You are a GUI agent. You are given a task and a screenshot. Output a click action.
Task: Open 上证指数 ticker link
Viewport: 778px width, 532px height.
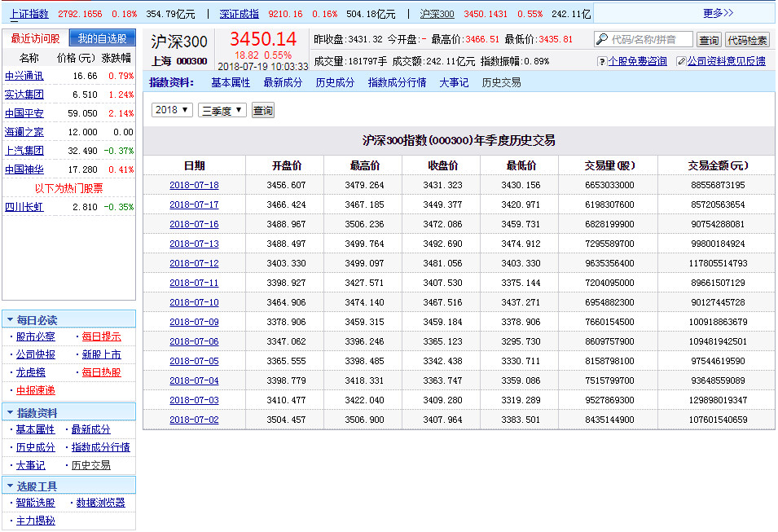click(x=30, y=14)
